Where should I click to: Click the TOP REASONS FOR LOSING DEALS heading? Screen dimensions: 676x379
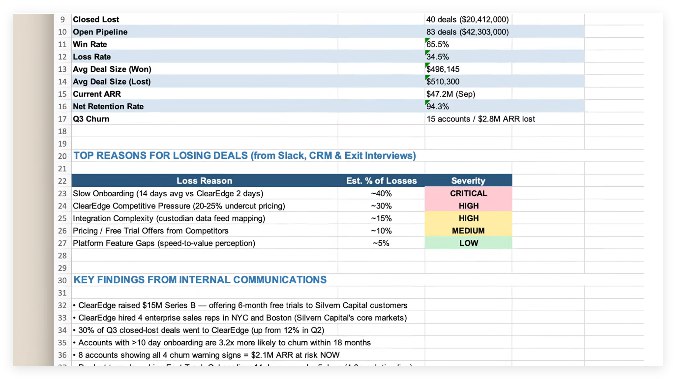pos(244,156)
